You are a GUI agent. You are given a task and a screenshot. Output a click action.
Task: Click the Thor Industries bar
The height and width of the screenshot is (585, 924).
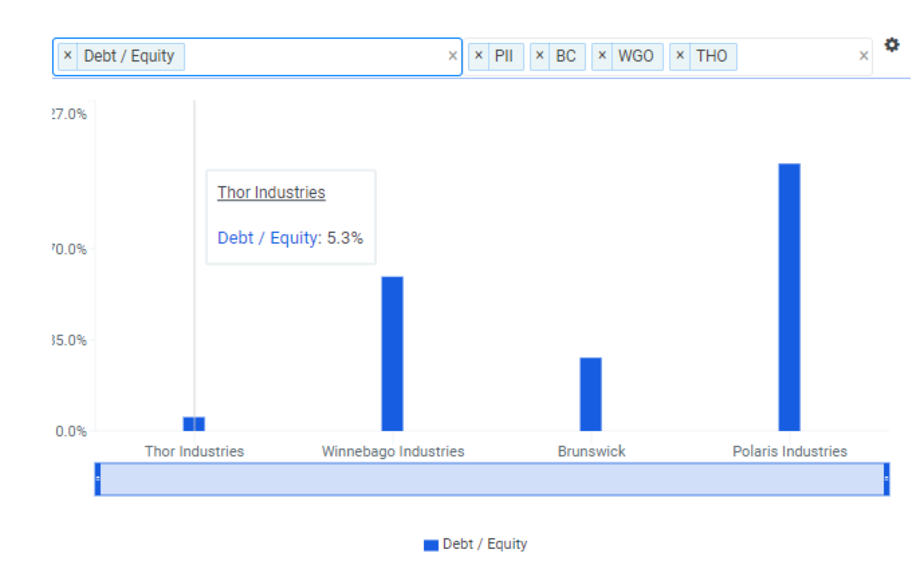(194, 424)
